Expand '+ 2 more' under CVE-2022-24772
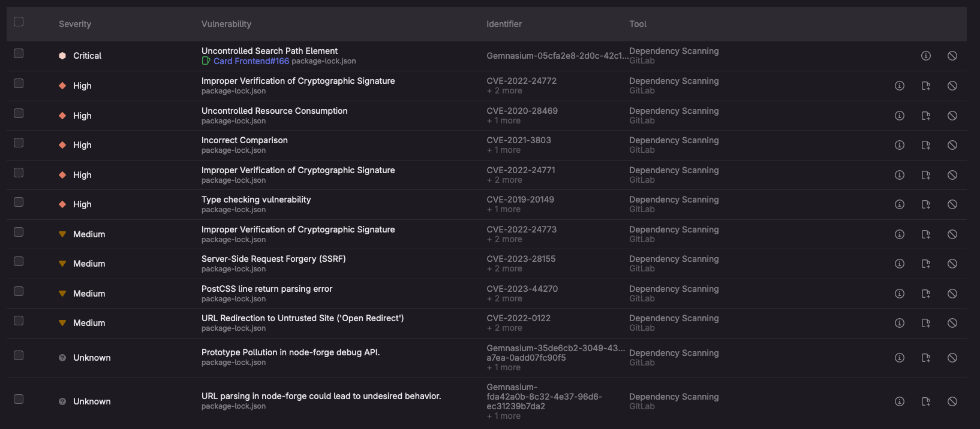The height and width of the screenshot is (429, 980). point(504,91)
